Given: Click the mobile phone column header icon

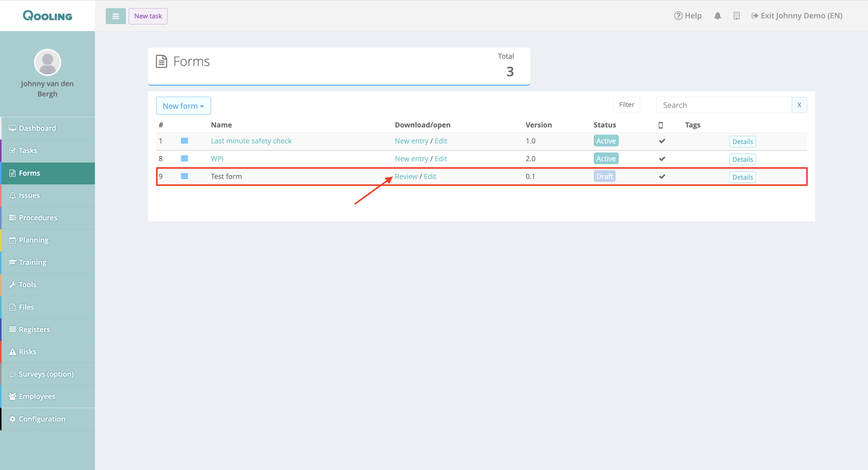Looking at the screenshot, I should coord(660,125).
